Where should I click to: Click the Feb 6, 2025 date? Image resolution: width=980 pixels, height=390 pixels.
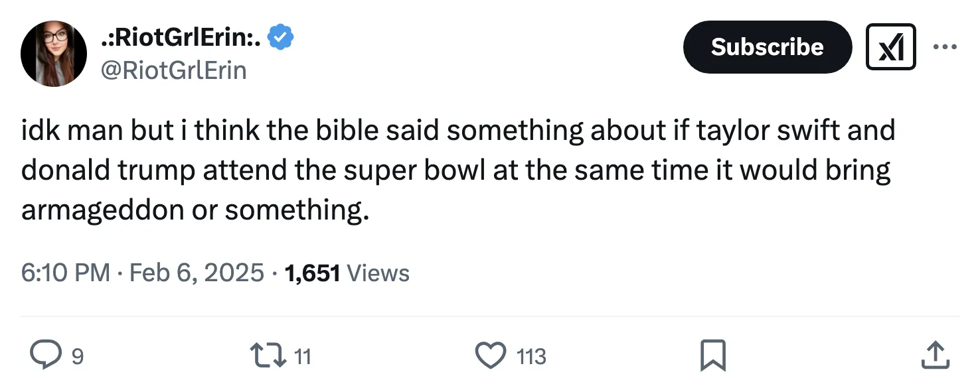click(197, 273)
